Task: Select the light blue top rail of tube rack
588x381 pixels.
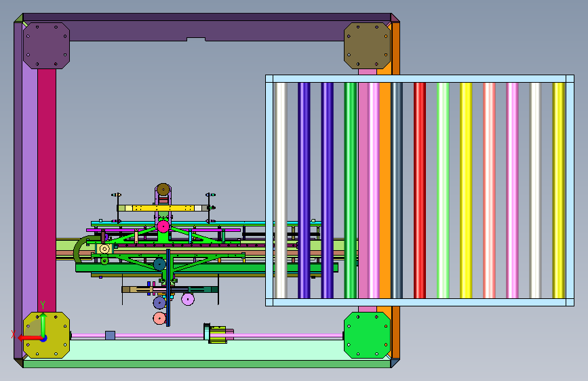Action: [x=420, y=79]
